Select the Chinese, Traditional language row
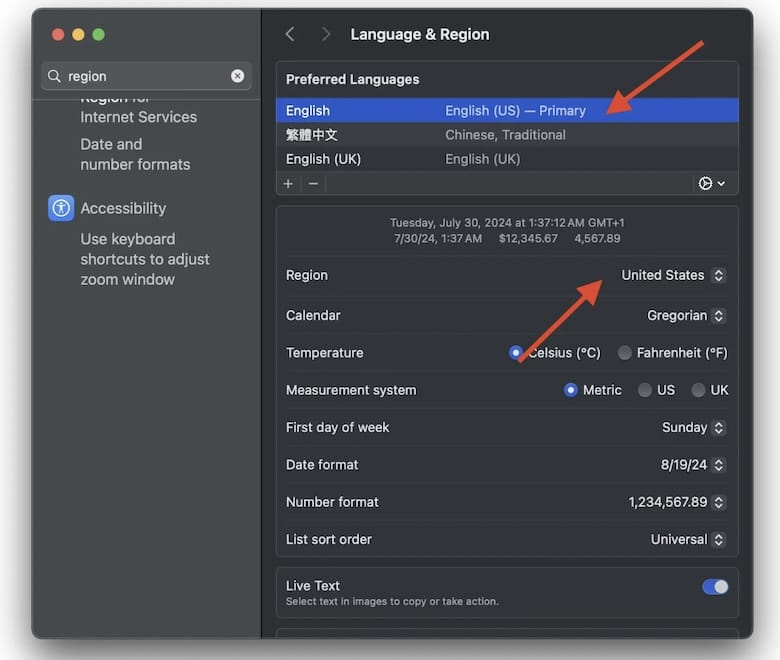780x660 pixels. pyautogui.click(x=507, y=135)
